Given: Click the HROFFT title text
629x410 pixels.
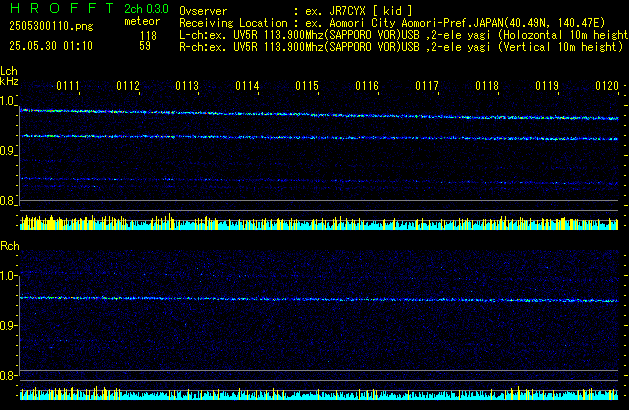Looking at the screenshot, I should tap(62, 8).
